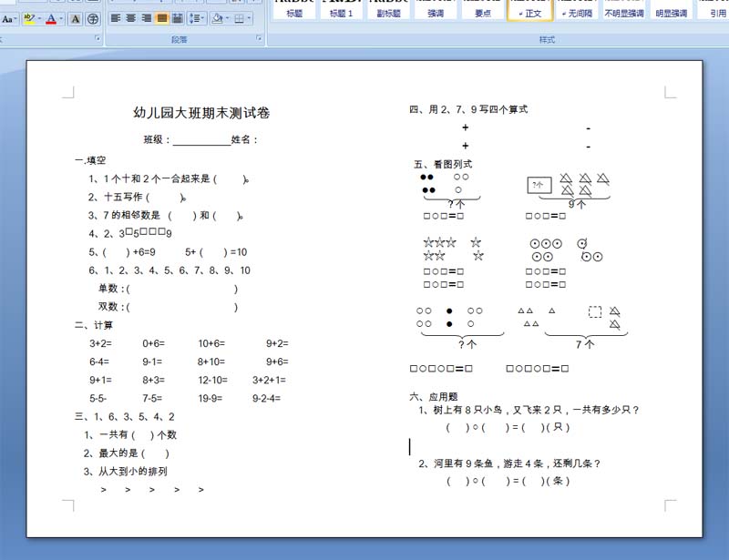Click the line 2、最大的是
This screenshot has width=729, height=560.
tap(126, 453)
